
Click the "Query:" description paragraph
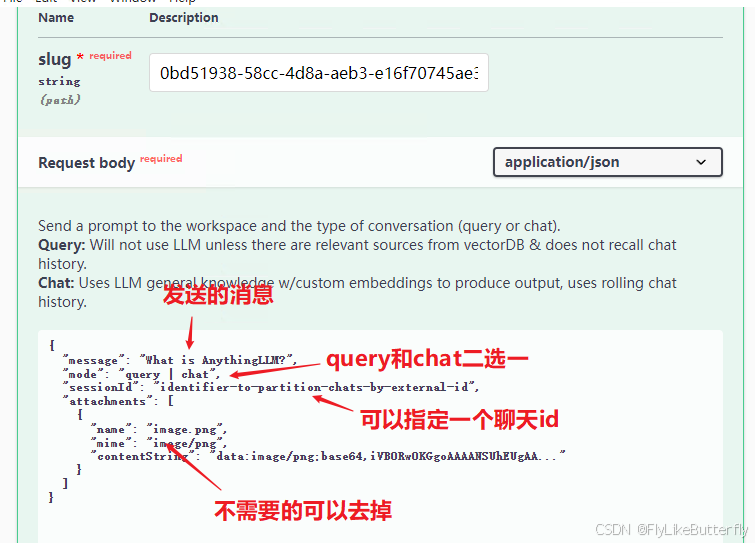[357, 254]
